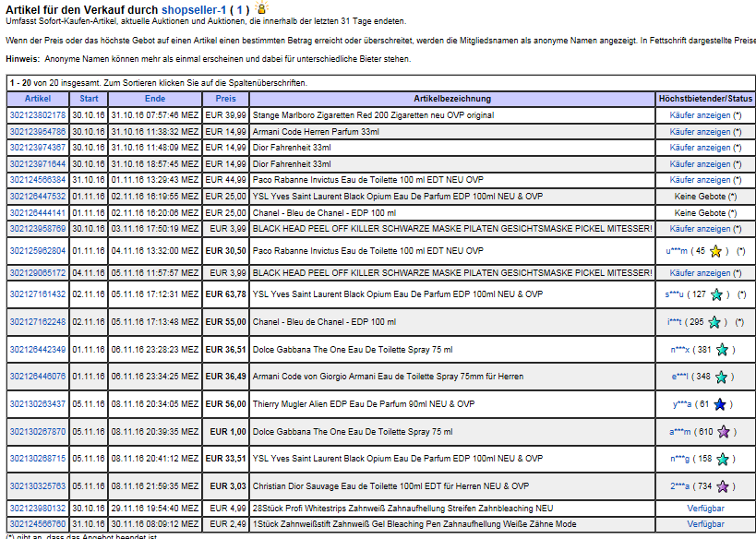The height and width of the screenshot is (539, 756).
Task: Sort the table by Ende column
Action: (x=155, y=99)
